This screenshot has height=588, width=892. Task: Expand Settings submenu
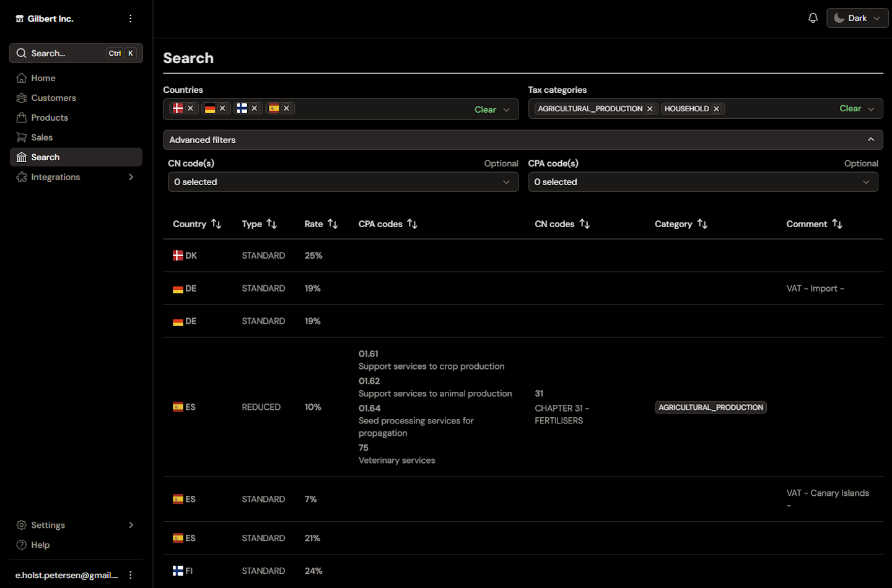[x=76, y=525]
